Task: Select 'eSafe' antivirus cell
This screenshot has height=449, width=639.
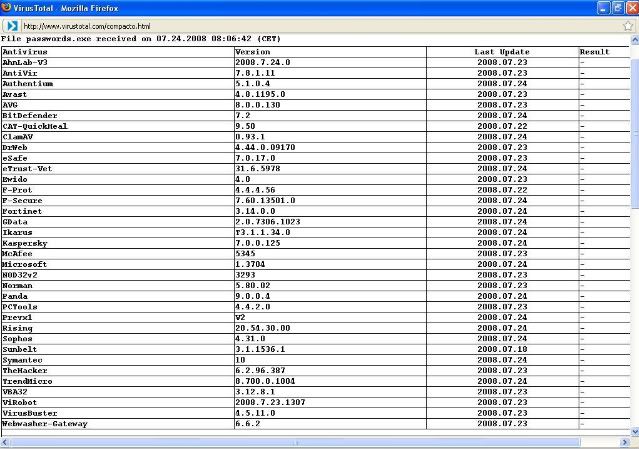Action: click(118, 158)
